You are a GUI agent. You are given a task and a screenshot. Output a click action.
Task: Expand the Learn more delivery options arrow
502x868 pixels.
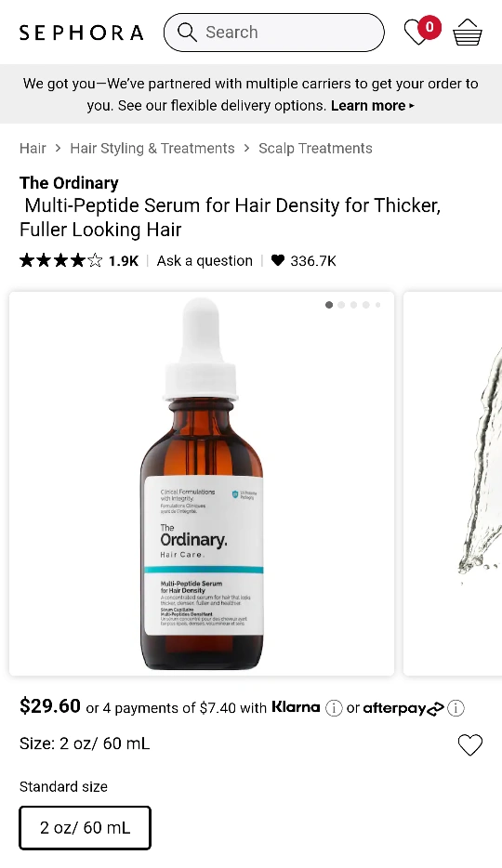click(411, 106)
